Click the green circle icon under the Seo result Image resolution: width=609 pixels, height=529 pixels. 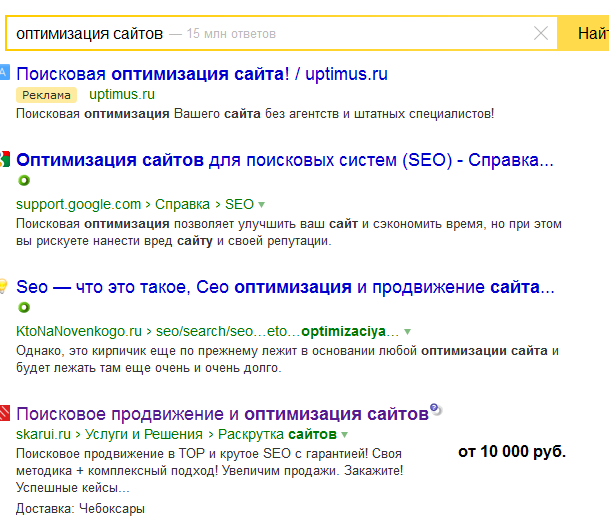coord(24,308)
